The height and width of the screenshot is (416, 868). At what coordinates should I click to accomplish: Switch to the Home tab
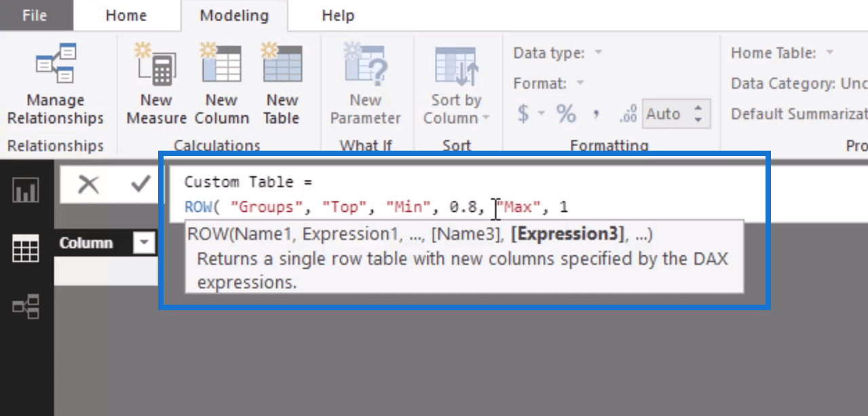[x=126, y=15]
